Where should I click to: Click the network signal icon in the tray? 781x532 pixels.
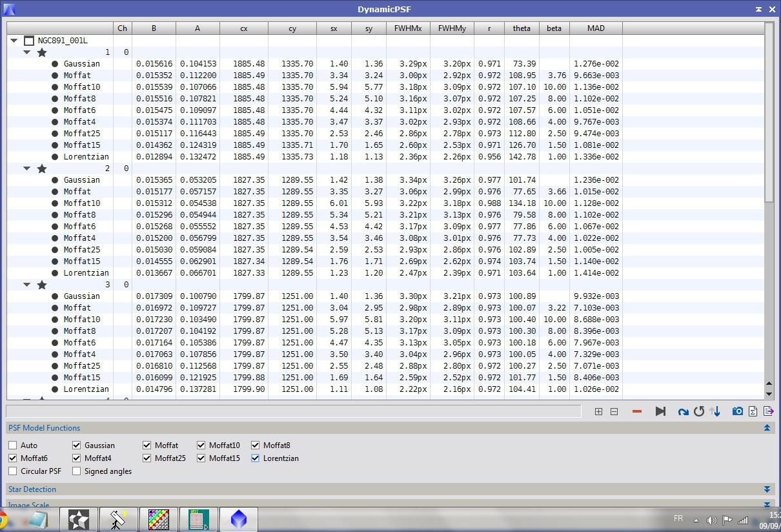click(x=744, y=520)
